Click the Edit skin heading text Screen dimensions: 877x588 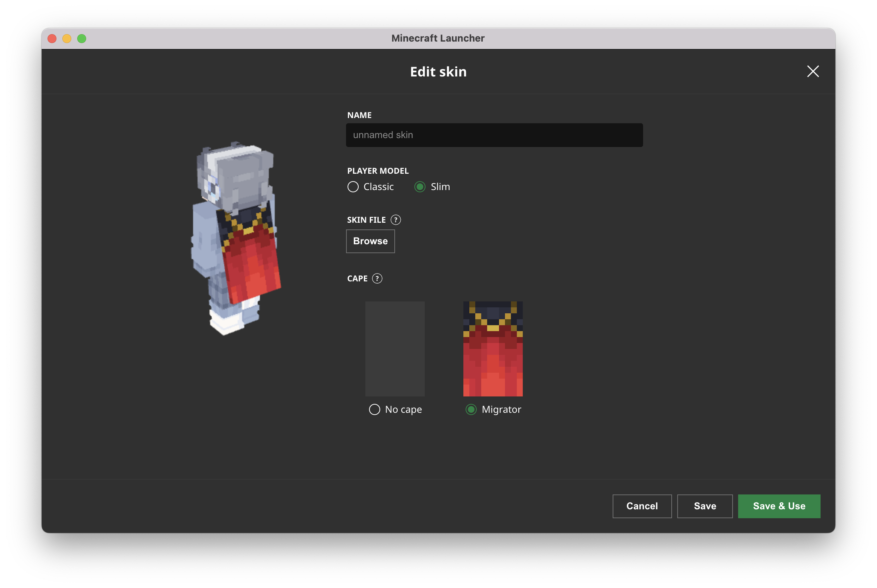point(438,72)
